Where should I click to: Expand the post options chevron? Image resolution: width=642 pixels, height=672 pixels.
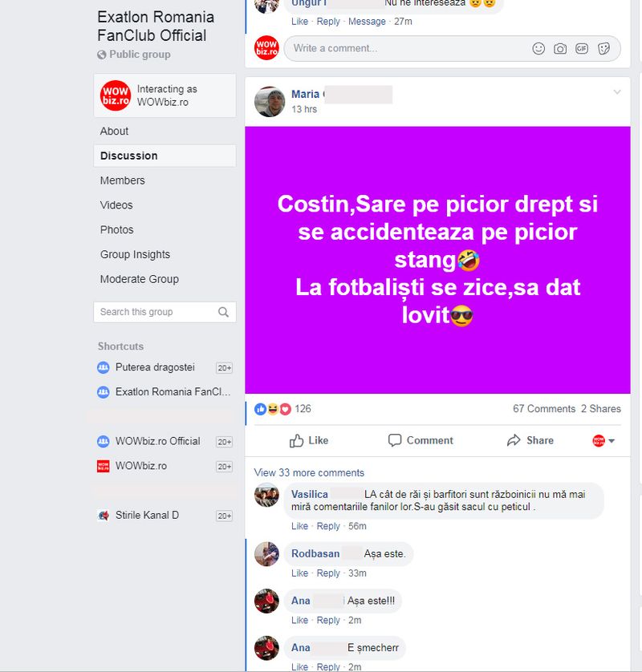(617, 92)
